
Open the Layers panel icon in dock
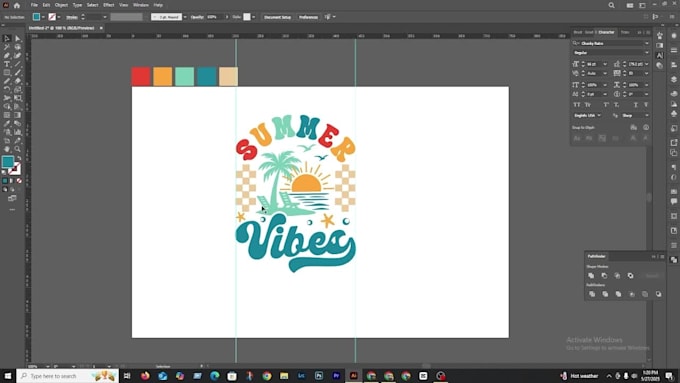point(673,79)
